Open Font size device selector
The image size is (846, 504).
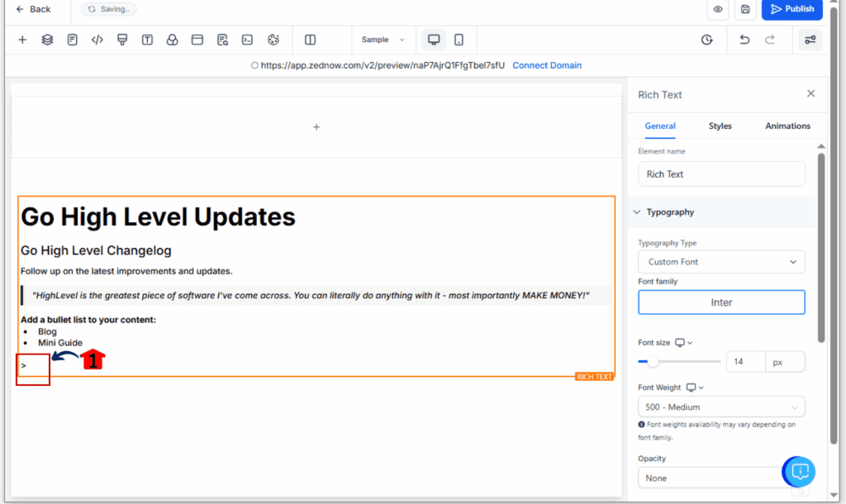click(683, 343)
